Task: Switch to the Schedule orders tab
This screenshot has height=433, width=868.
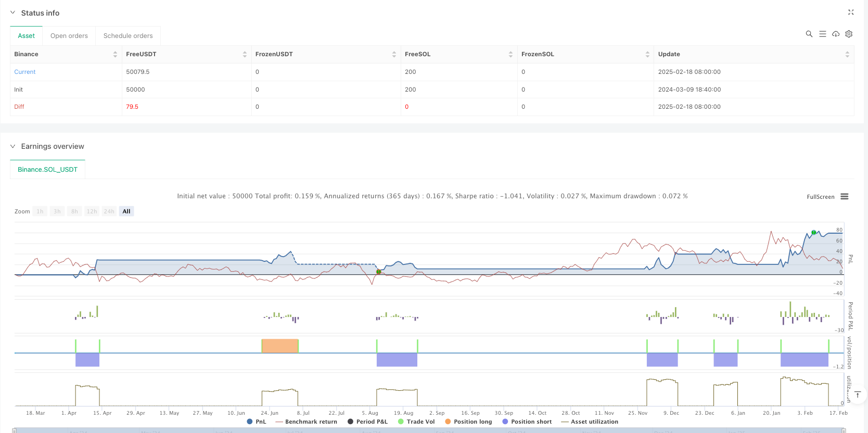Action: 128,36
